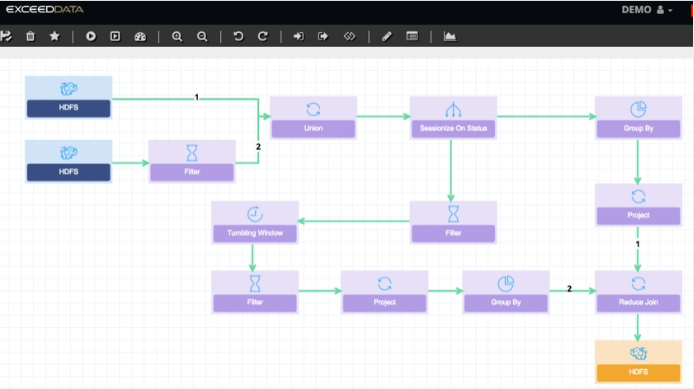
Task: Open the chart view icon
Action: (x=450, y=36)
